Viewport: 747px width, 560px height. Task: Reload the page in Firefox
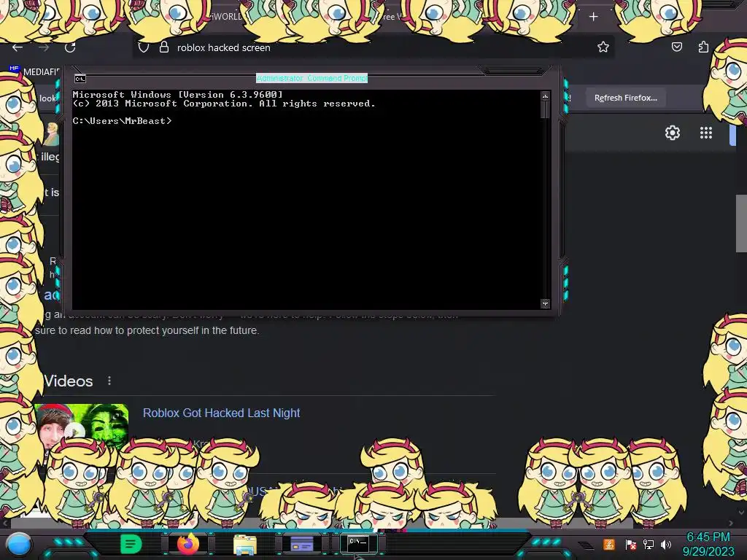[x=70, y=47]
